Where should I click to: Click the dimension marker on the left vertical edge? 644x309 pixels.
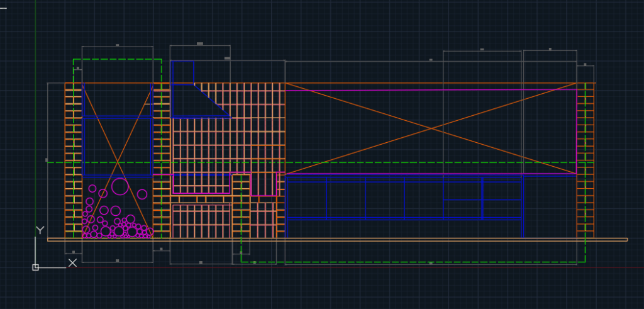[47, 160]
